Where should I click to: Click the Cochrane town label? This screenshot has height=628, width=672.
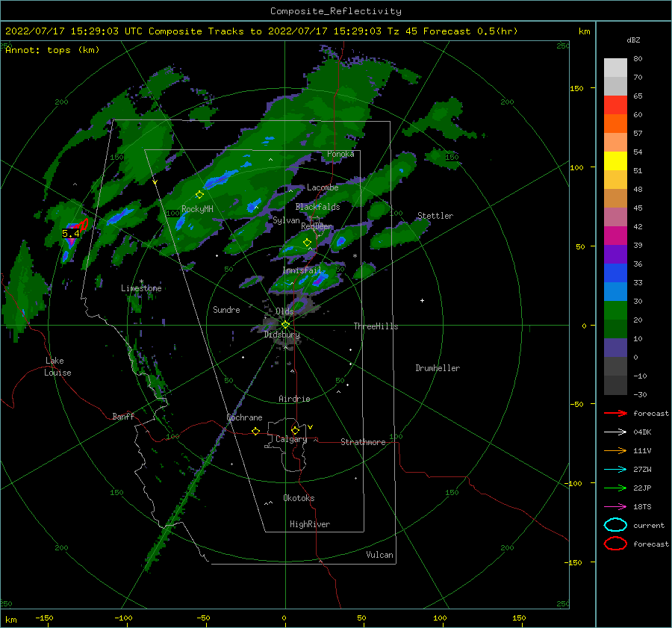[244, 417]
